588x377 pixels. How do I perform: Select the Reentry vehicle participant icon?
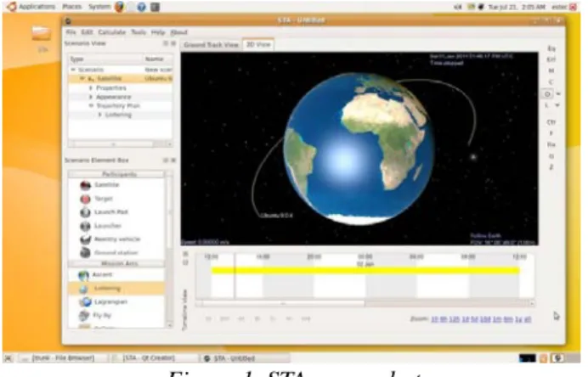(86, 239)
